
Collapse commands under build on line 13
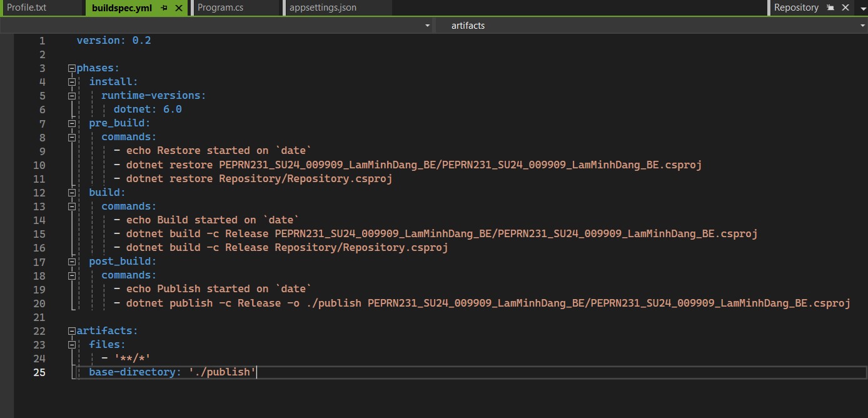[x=72, y=206]
